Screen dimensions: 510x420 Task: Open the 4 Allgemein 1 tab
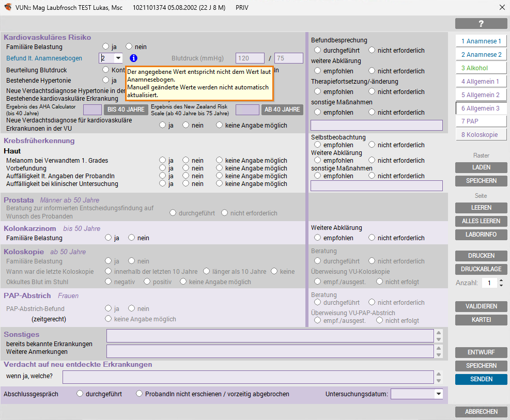481,82
